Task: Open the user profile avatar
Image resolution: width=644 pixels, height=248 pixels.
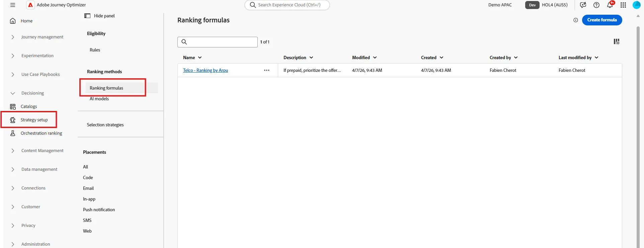Action: coord(637,5)
